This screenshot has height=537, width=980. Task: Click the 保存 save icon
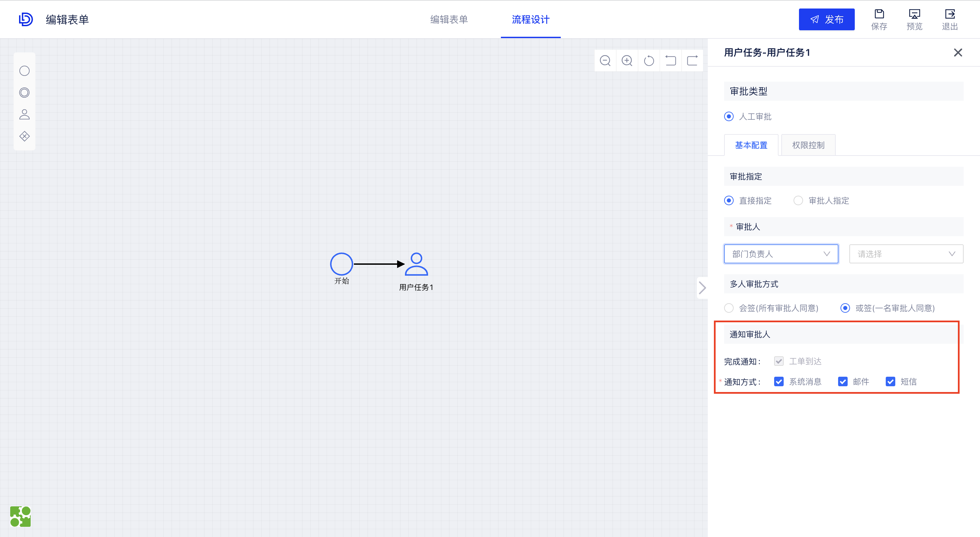tap(879, 19)
